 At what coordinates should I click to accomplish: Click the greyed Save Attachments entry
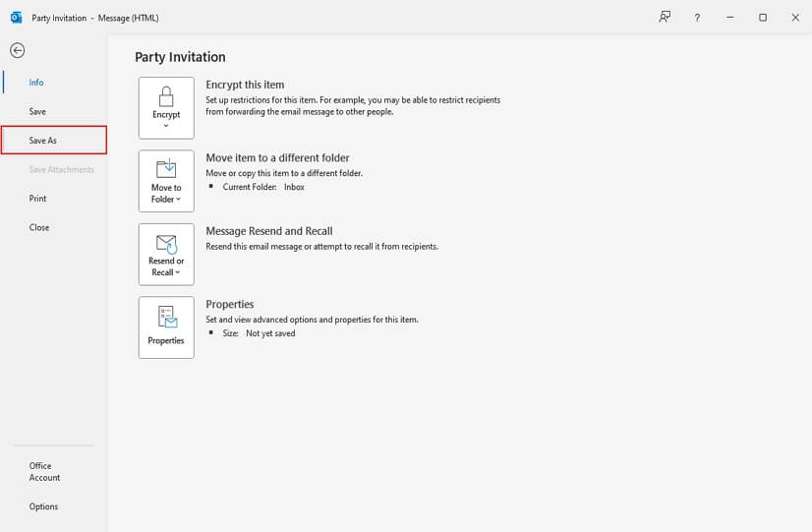pyautogui.click(x=61, y=169)
